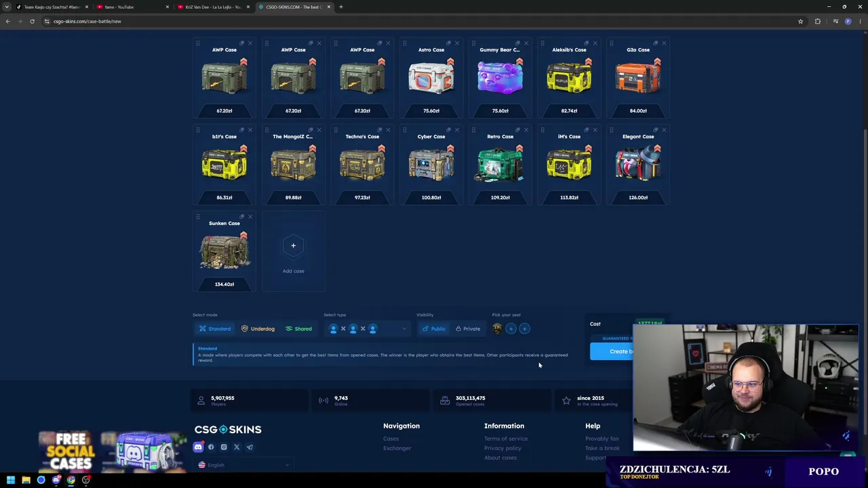868x488 pixels.
Task: Duplicate Aleksib's Case
Action: coord(587,43)
